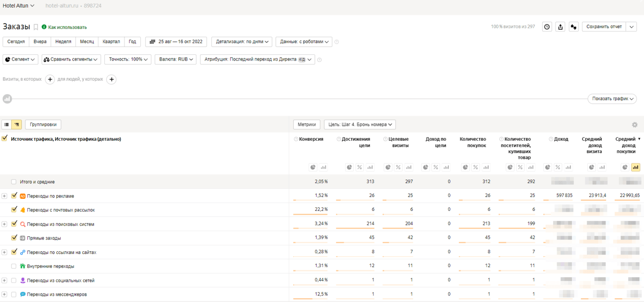Add visit condition with first plus button
644x305 pixels.
click(50, 79)
